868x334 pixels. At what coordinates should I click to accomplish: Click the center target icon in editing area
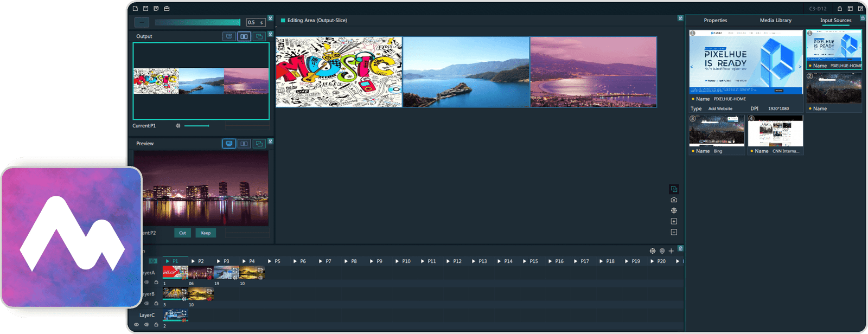click(x=674, y=210)
